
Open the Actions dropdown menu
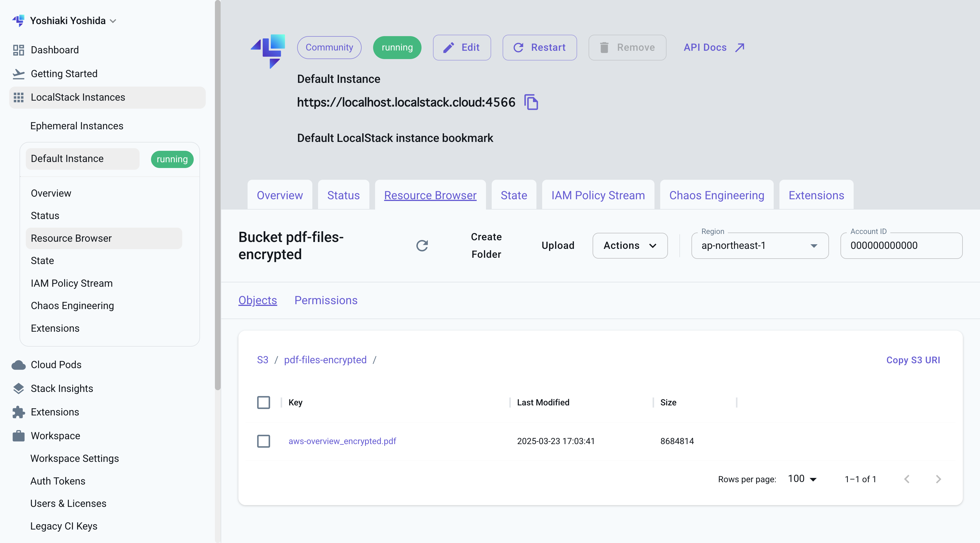tap(630, 246)
